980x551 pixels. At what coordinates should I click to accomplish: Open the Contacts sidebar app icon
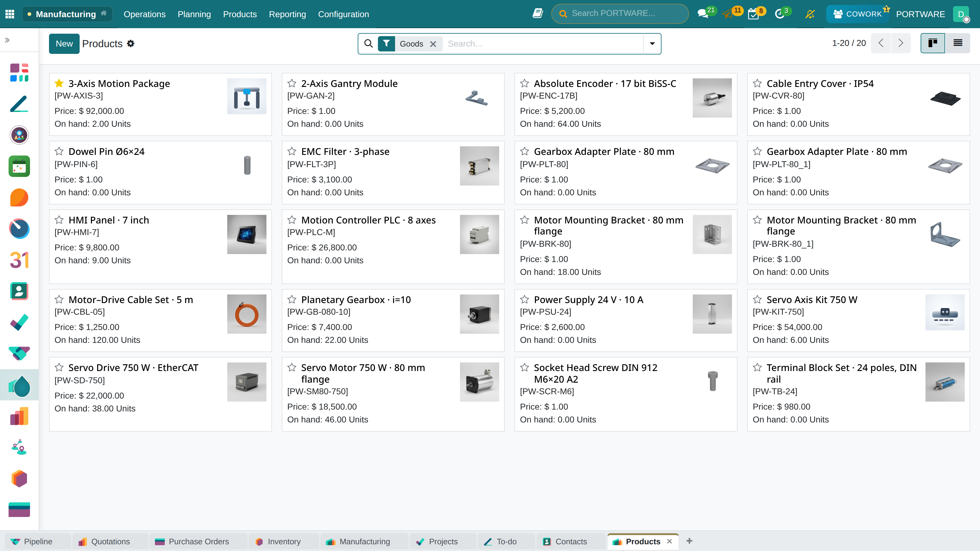tap(19, 291)
